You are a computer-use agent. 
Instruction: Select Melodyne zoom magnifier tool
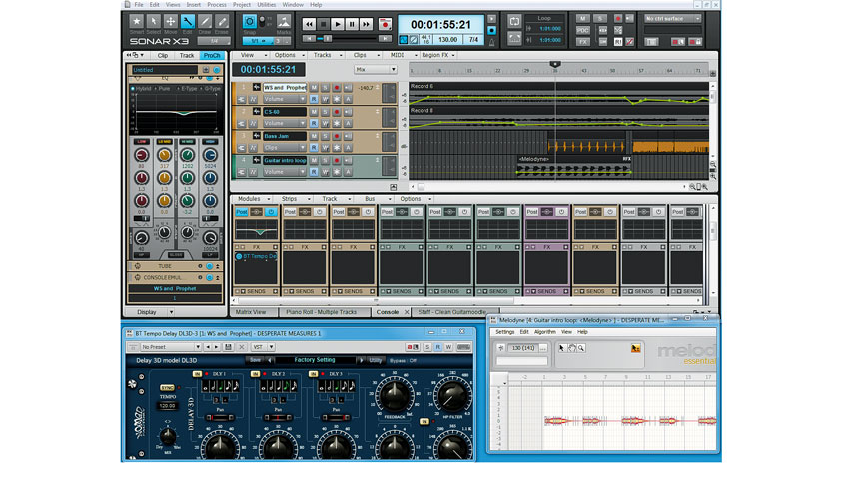click(x=581, y=348)
